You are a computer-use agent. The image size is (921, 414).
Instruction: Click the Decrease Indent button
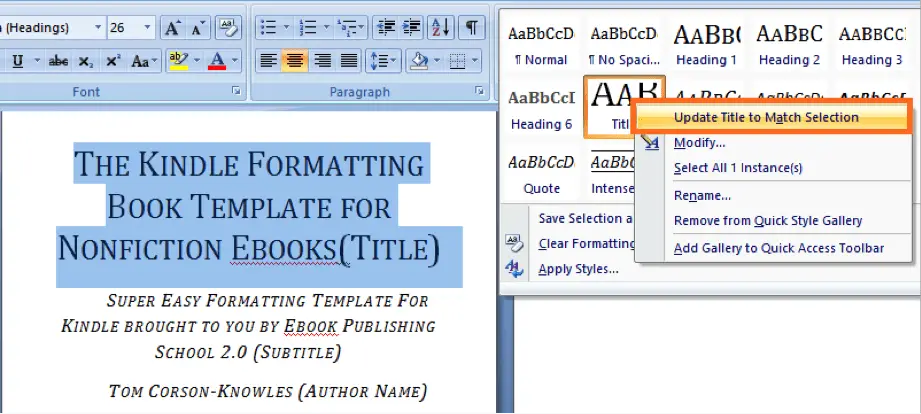click(386, 28)
